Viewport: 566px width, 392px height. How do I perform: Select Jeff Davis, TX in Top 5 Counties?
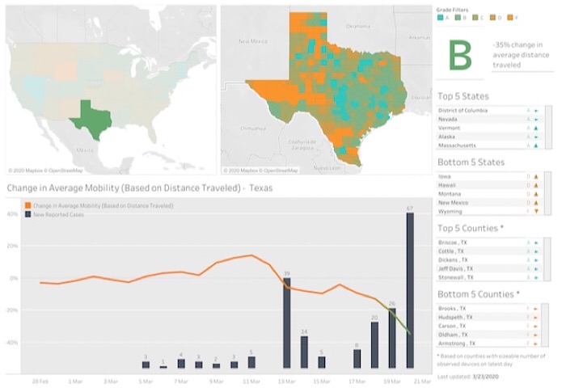(457, 268)
